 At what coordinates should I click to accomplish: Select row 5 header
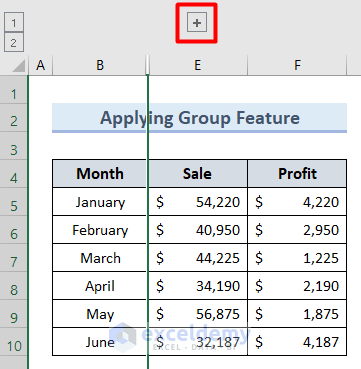(14, 202)
